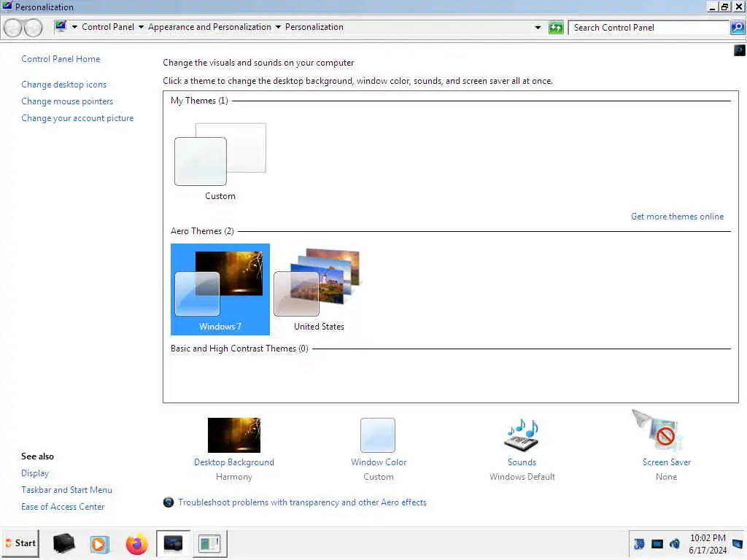Image resolution: width=747 pixels, height=560 pixels.
Task: Click the Aero troubleshoot globe icon
Action: [x=169, y=502]
